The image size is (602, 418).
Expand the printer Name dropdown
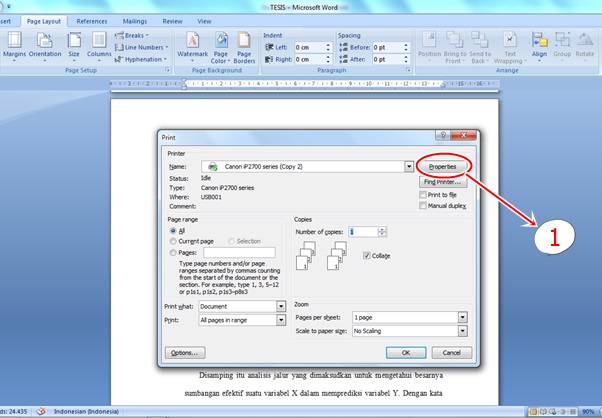(408, 167)
